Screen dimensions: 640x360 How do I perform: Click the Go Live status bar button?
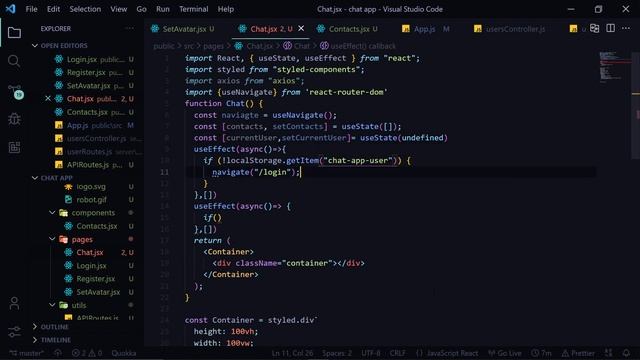click(505, 353)
